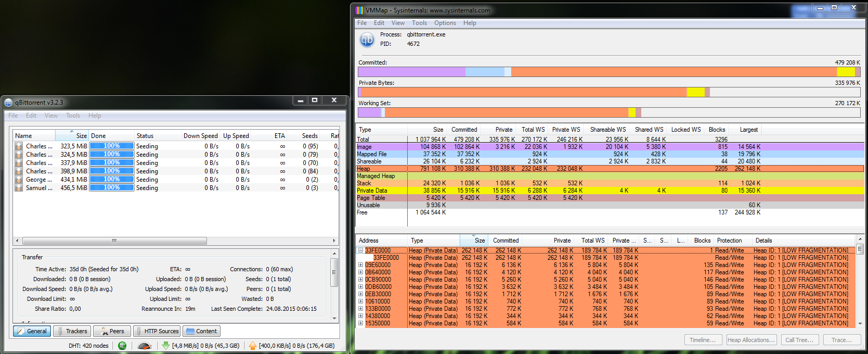Open VMMap's Edit menu
The height and width of the screenshot is (354, 868).
[379, 23]
